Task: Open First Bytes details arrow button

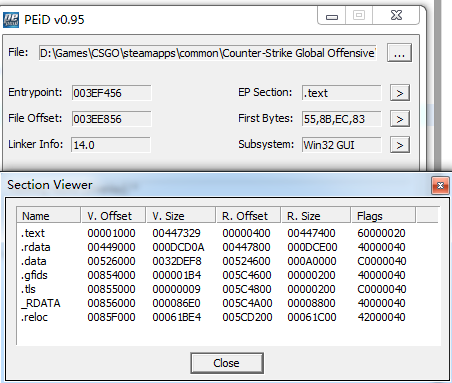Action: coord(400,119)
